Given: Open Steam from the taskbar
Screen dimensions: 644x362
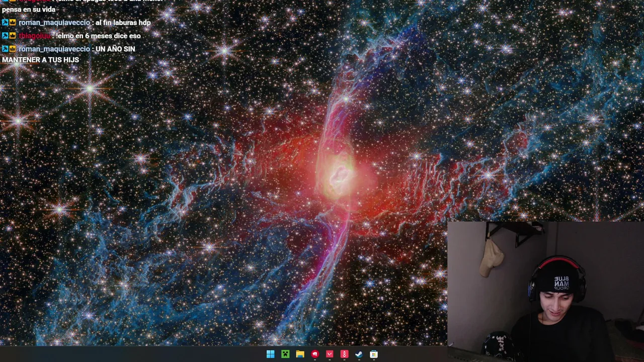Looking at the screenshot, I should point(359,354).
